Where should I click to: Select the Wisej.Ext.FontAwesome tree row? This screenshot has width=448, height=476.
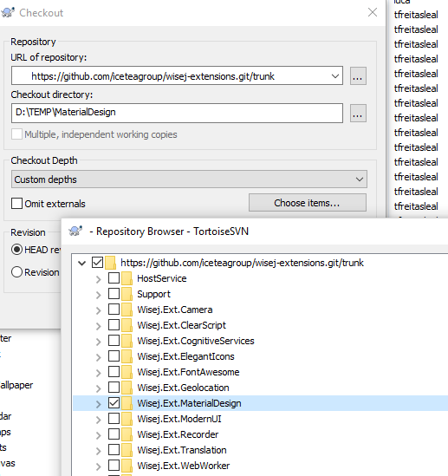tap(261, 372)
